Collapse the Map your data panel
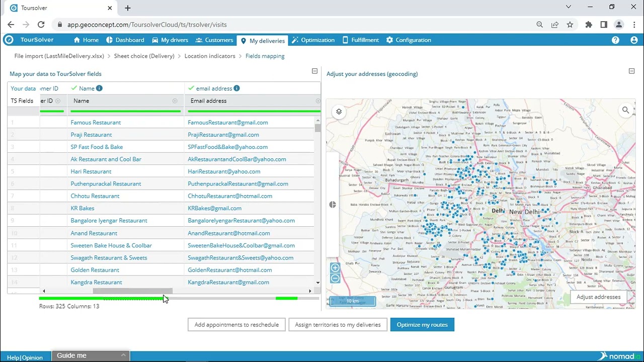Screen dimensions: 644x362 click(x=315, y=71)
